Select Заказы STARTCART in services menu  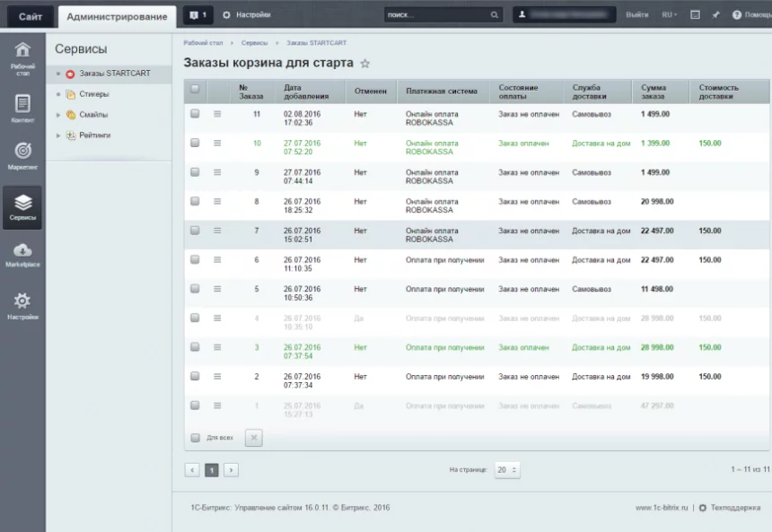[x=114, y=74]
